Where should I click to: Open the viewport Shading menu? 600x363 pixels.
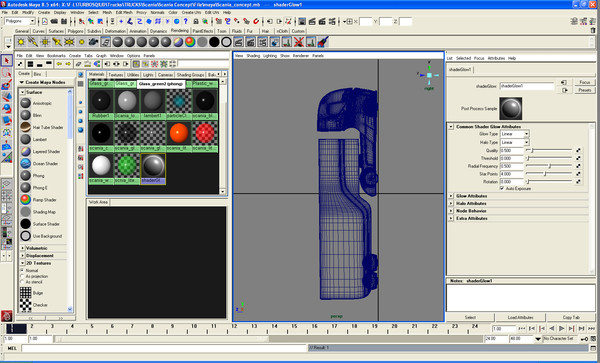pos(253,56)
